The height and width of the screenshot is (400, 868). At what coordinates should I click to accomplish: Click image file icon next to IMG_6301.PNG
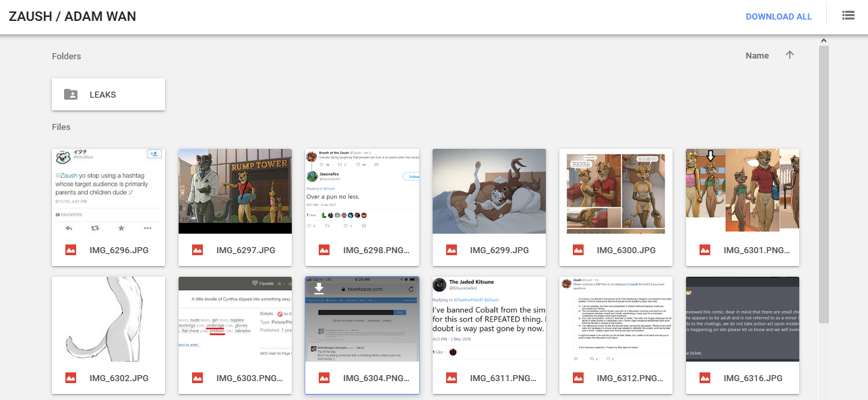click(x=704, y=250)
